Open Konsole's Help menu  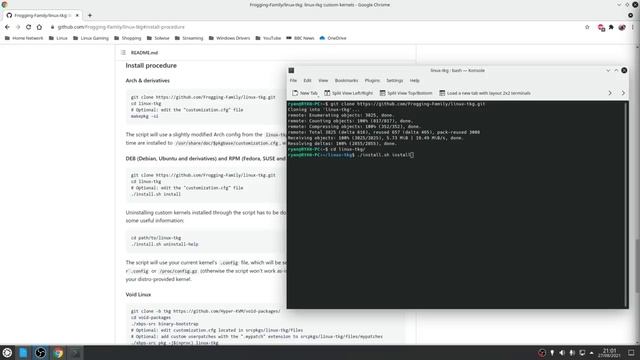[415, 80]
